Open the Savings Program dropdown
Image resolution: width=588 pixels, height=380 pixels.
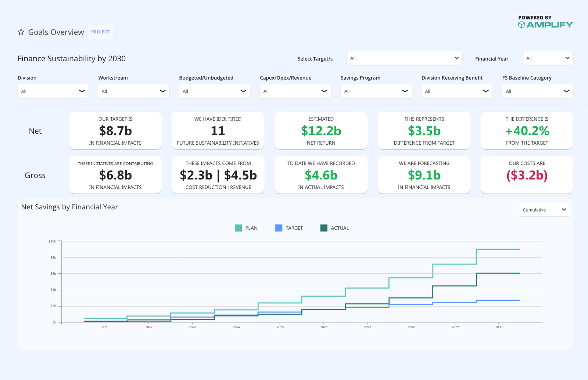point(376,91)
